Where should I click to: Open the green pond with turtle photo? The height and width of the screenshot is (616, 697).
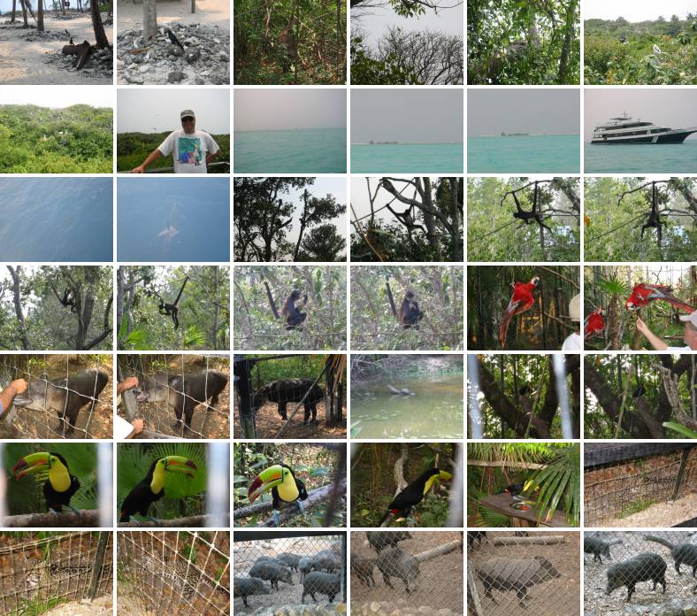pyautogui.click(x=407, y=397)
